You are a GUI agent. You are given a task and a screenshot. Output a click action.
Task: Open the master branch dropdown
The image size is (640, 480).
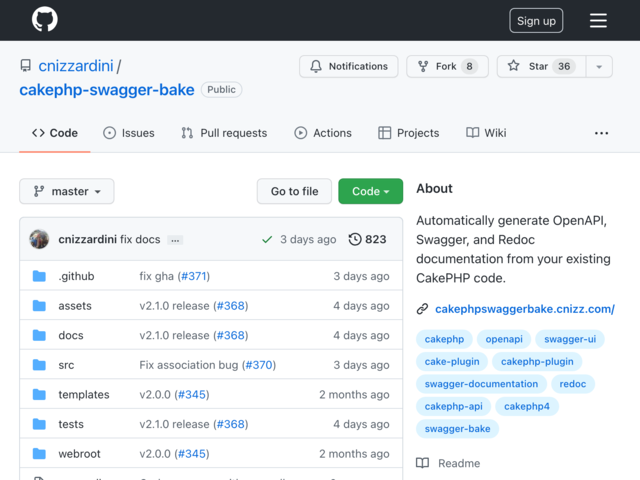(67, 191)
